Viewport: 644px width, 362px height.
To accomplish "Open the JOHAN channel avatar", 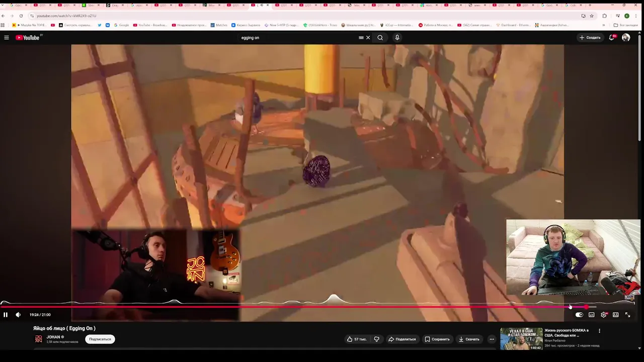I will [x=38, y=339].
